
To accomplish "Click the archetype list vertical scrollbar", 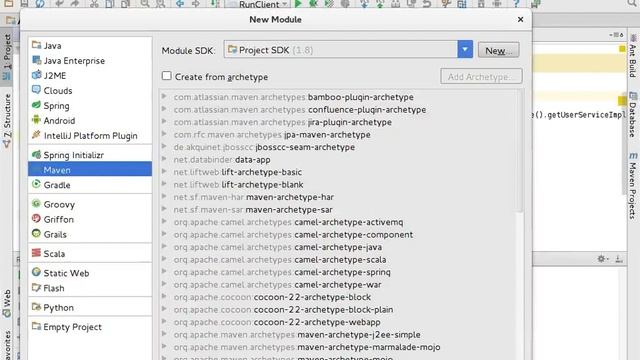I will [520, 151].
